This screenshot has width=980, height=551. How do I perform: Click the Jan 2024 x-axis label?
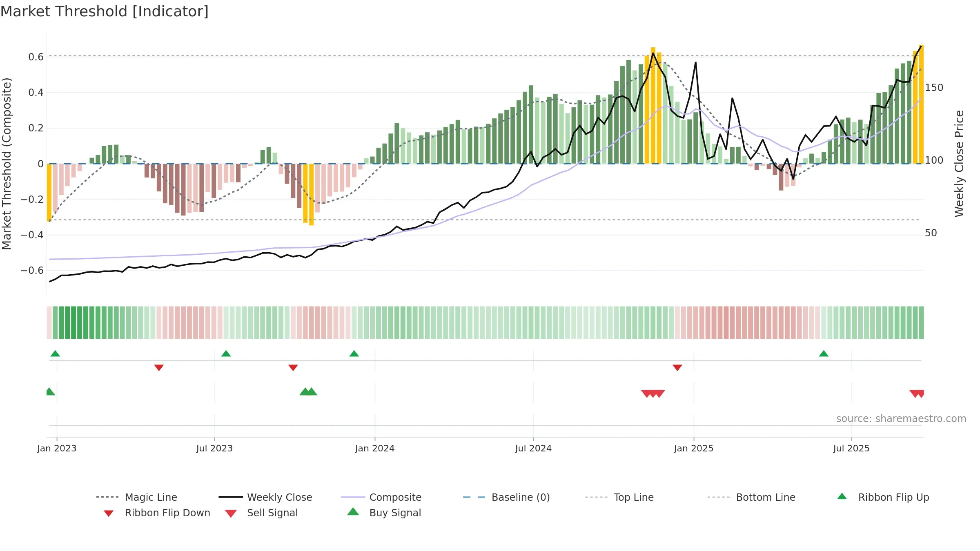375,449
